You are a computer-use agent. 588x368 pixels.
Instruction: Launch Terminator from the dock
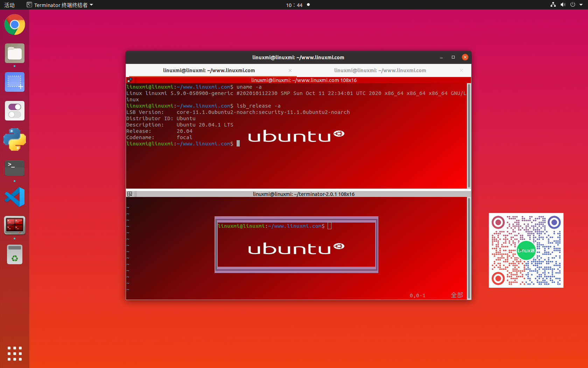[14, 226]
